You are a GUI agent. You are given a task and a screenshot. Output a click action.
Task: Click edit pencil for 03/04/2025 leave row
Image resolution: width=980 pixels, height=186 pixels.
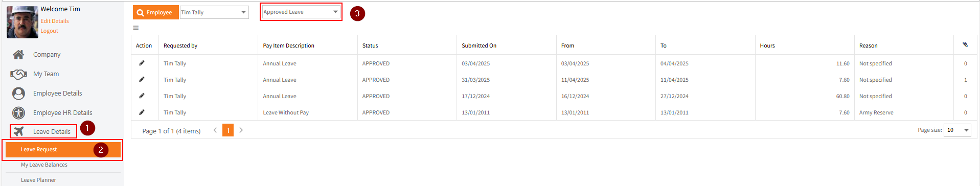click(142, 63)
